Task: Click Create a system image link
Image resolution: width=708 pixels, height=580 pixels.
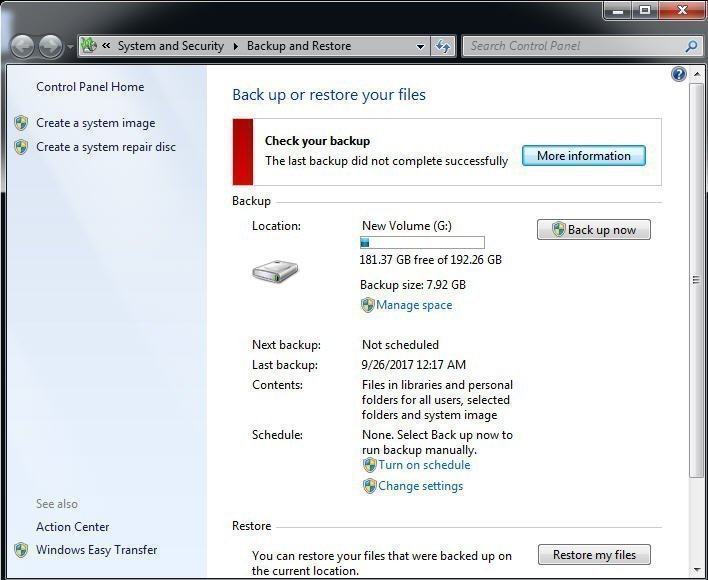Action: [x=96, y=123]
